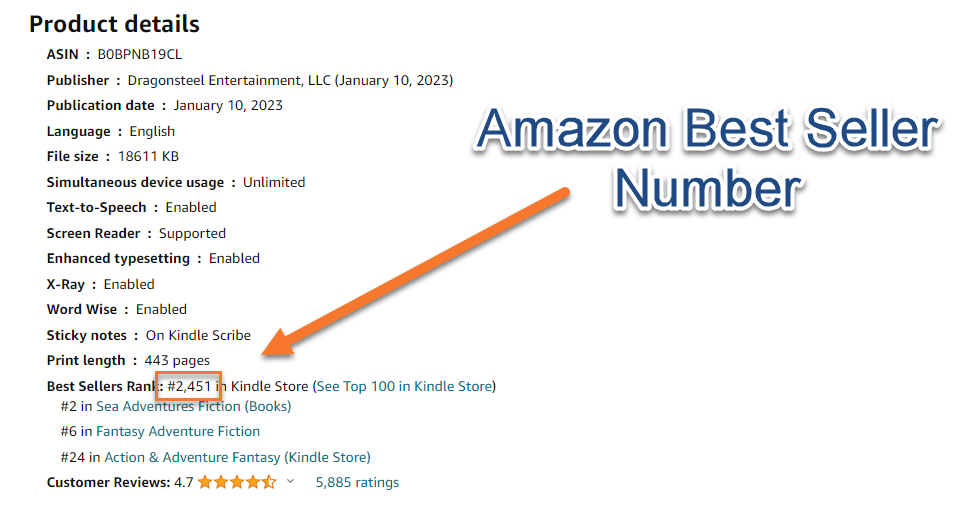
Task: Click the Amazon Best Seller Number caption
Action: pyautogui.click(x=706, y=158)
